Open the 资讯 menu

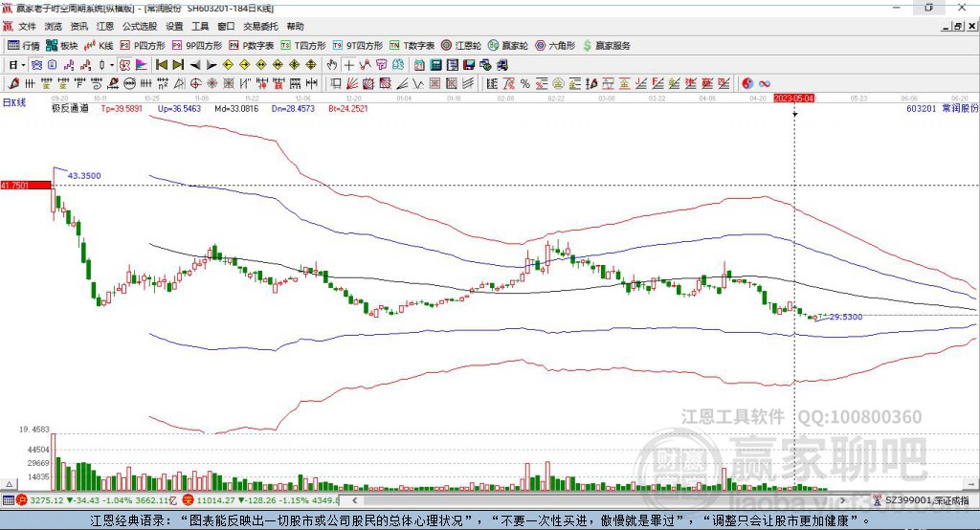tap(78, 26)
